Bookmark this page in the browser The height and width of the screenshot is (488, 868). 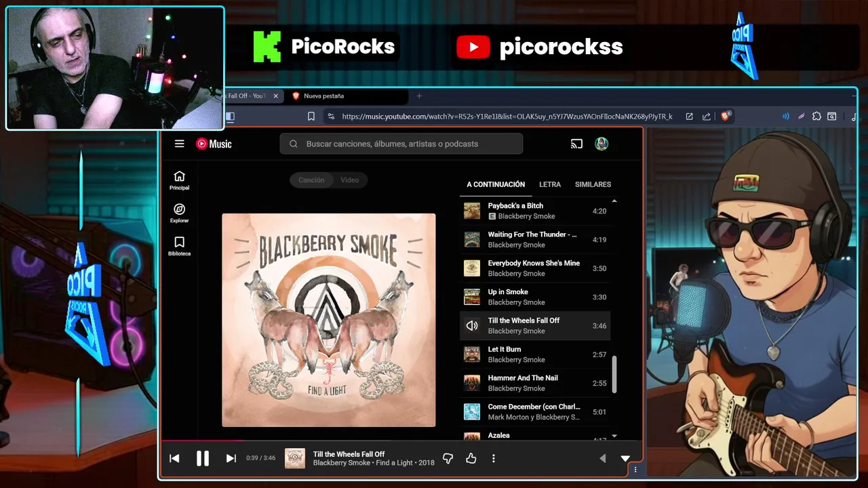tap(311, 117)
